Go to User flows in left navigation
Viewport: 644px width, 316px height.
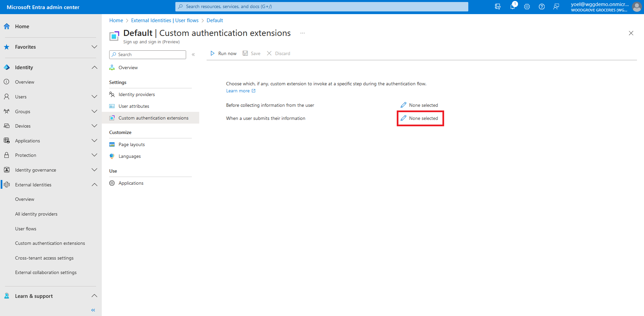[x=26, y=229]
